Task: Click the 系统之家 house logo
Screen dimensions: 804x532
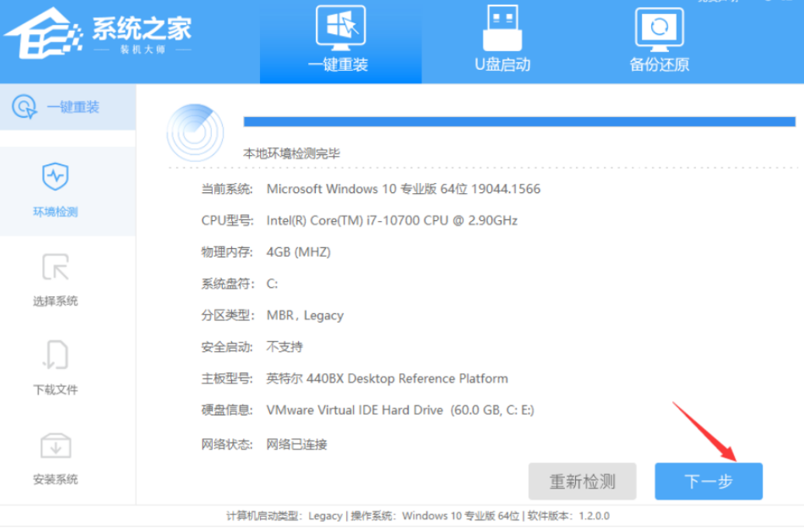Action: [43, 33]
